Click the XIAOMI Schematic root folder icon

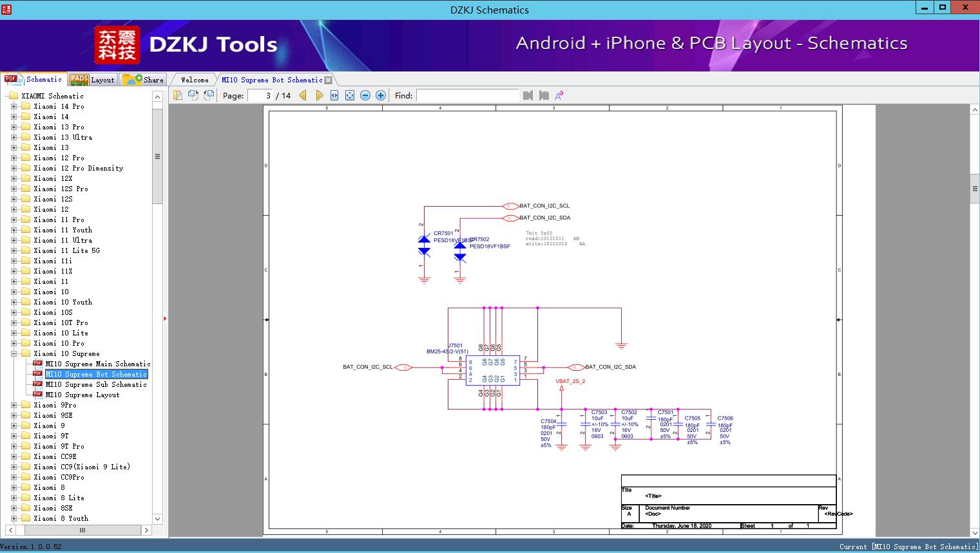(x=14, y=96)
